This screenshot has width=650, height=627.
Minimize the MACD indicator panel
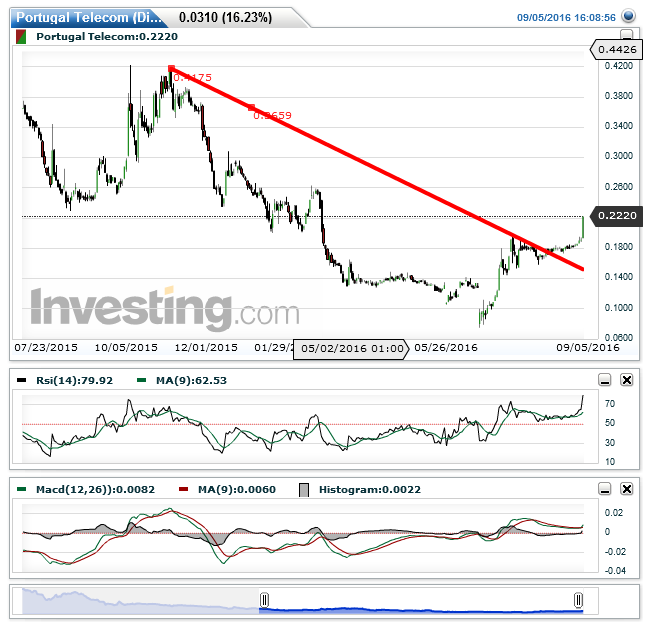coord(605,489)
